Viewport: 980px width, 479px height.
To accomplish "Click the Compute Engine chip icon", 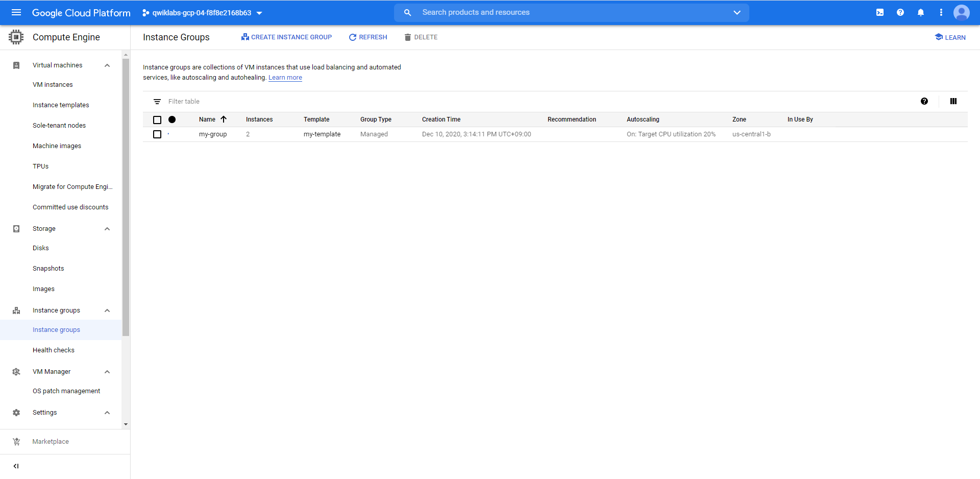I will coord(16,37).
